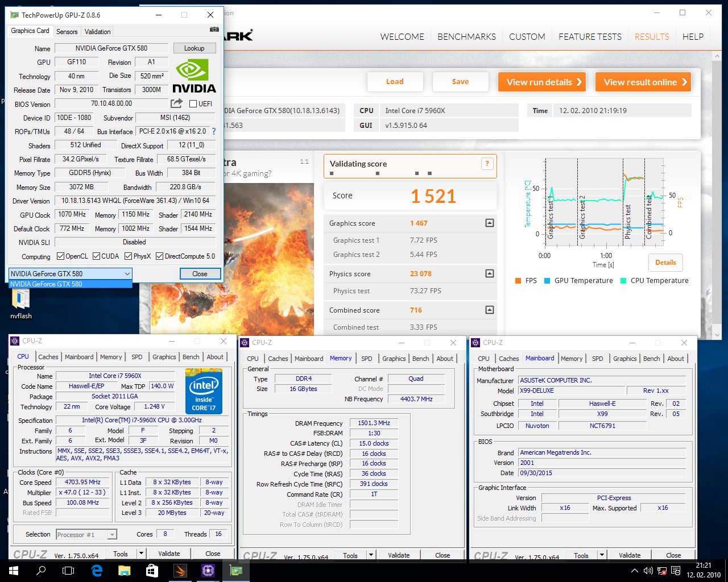Open taskbar Search magnifier
The height and width of the screenshot is (582, 728).
(x=41, y=571)
